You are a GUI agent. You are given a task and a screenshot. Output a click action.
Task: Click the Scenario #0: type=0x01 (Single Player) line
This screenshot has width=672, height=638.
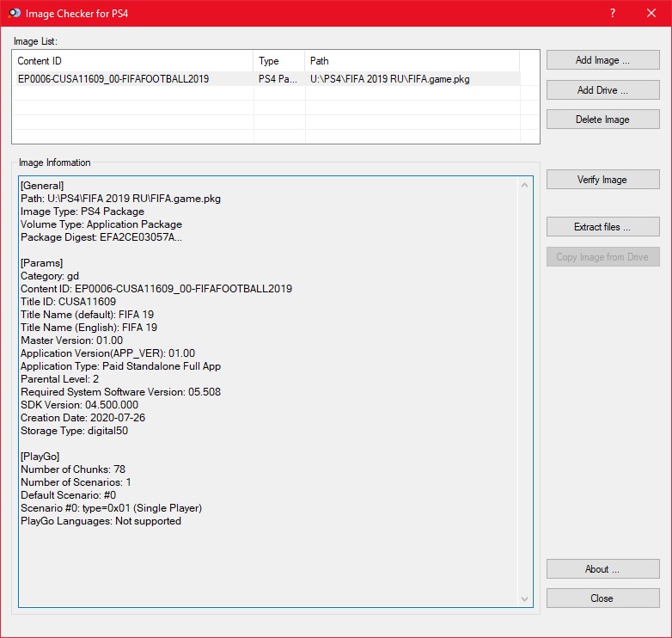[x=111, y=507]
